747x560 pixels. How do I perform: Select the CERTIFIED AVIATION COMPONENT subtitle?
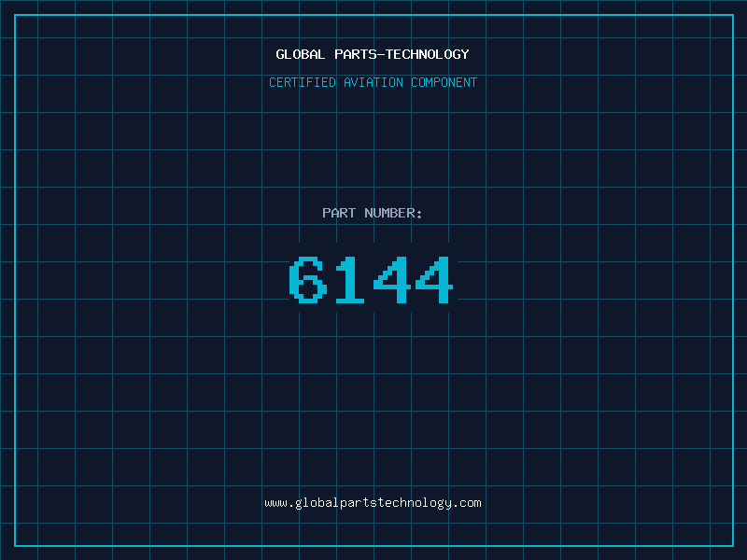point(373,82)
